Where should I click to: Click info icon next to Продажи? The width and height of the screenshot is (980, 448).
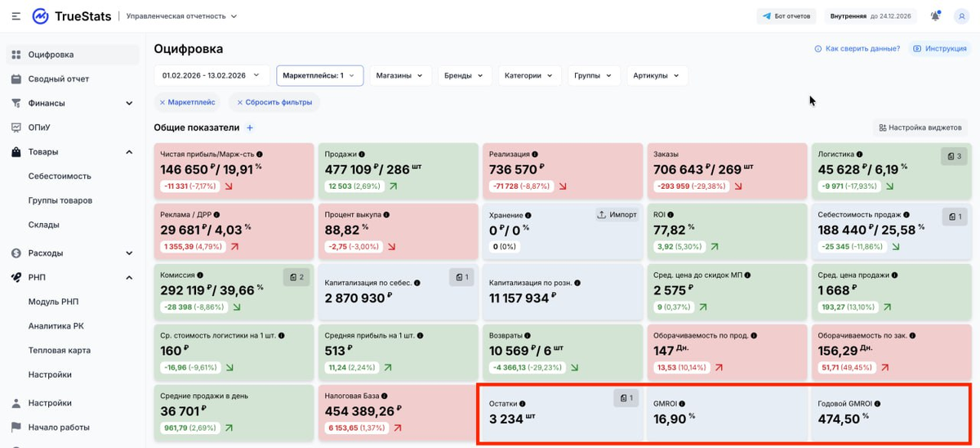[x=362, y=154]
